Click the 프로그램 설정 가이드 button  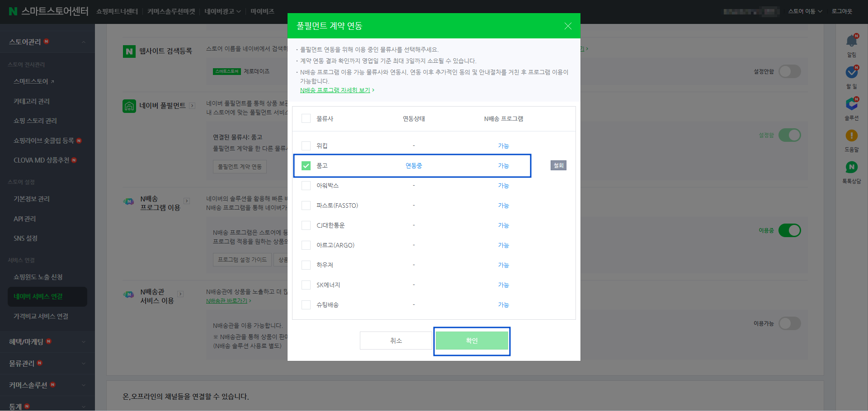click(242, 260)
